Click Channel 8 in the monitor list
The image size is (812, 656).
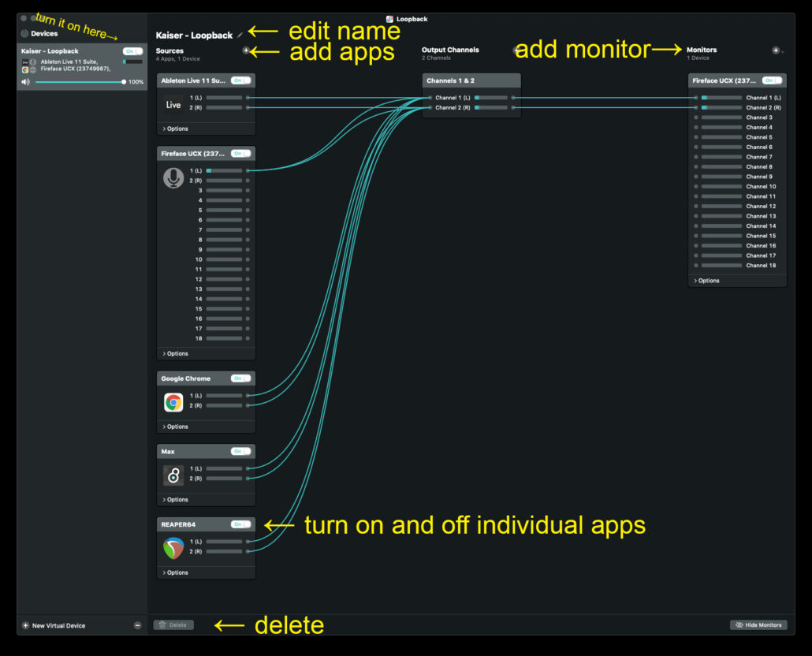759,166
